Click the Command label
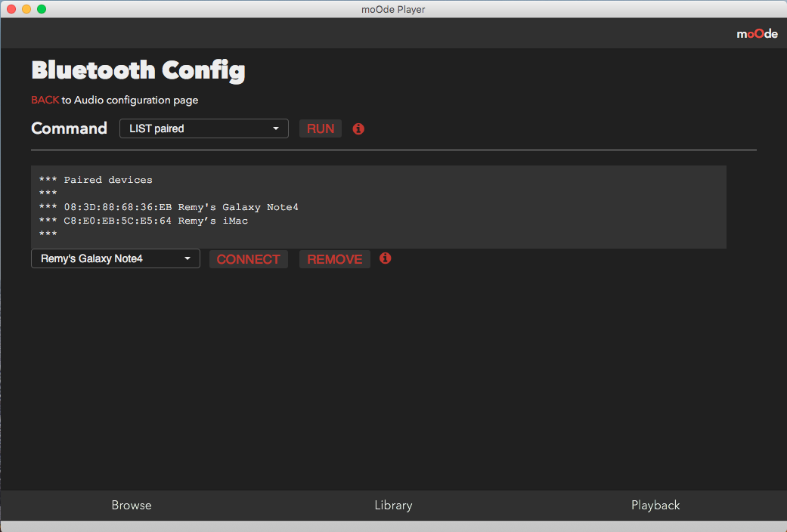The image size is (787, 532). pyautogui.click(x=70, y=128)
